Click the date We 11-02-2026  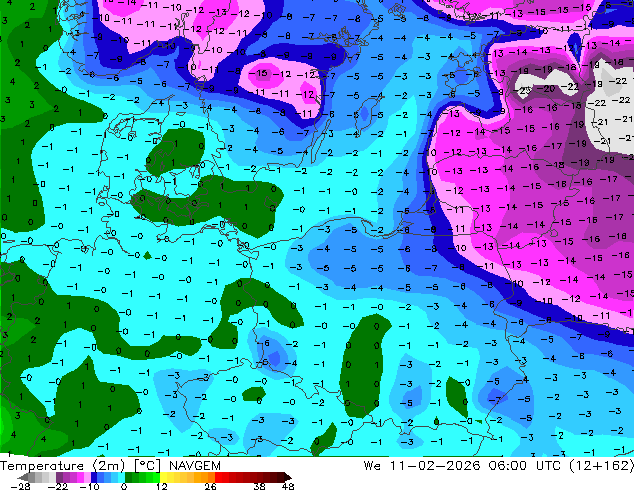point(422,466)
